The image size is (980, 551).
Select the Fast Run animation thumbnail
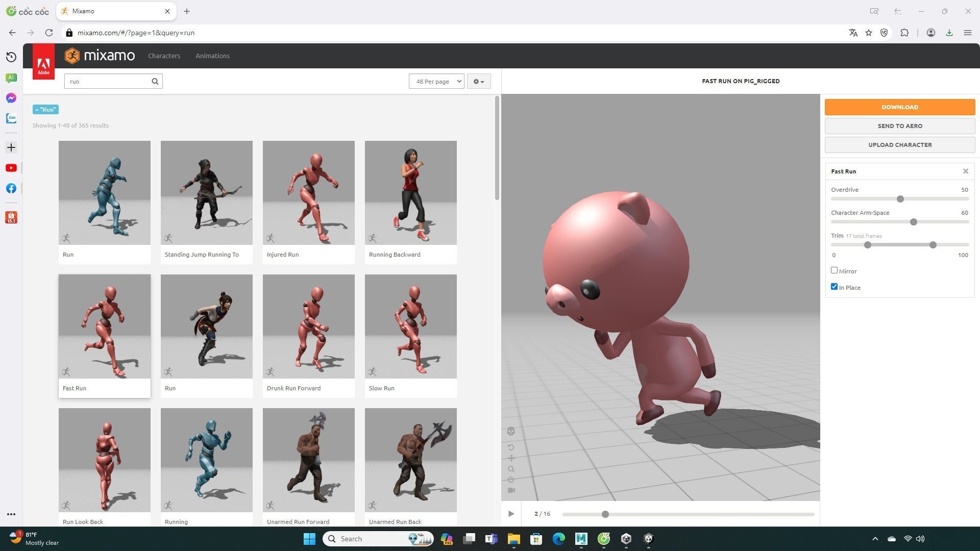click(x=105, y=327)
